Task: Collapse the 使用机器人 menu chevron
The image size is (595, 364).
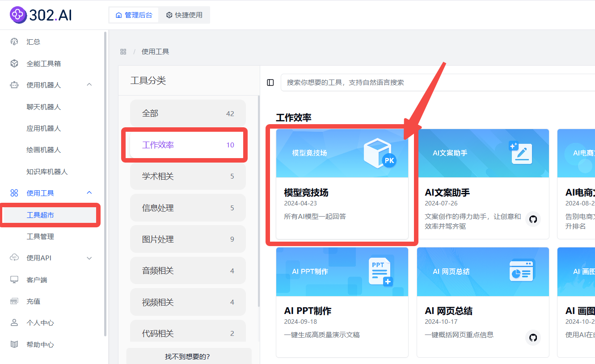Action: (89, 85)
